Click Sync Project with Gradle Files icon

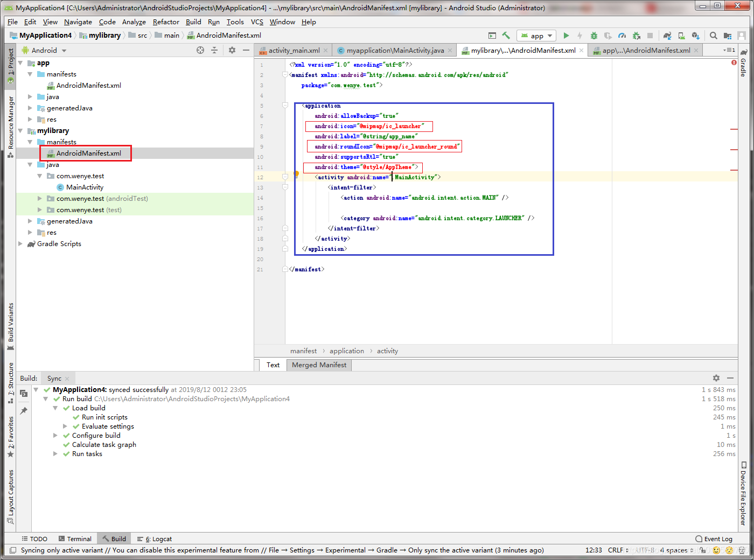(x=667, y=36)
